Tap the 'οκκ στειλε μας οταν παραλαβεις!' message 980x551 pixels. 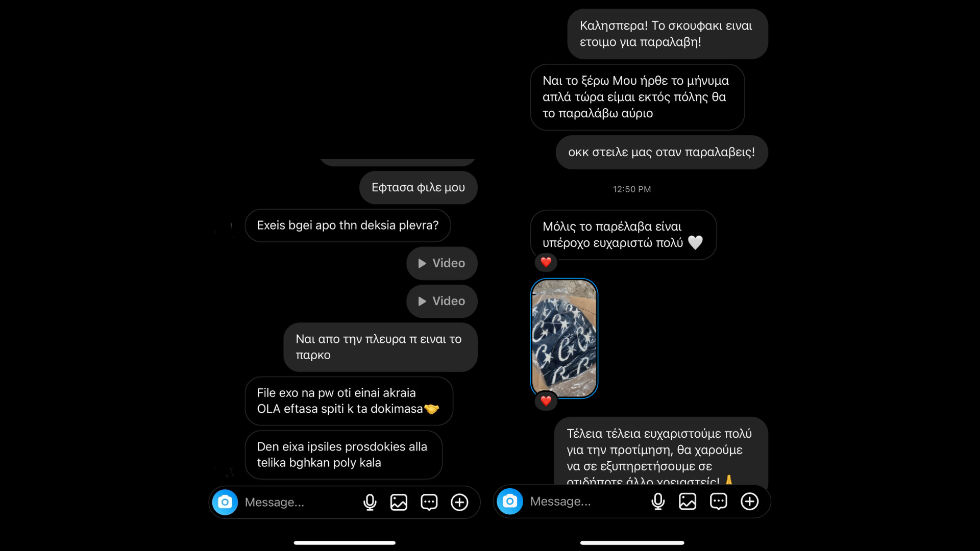click(661, 153)
